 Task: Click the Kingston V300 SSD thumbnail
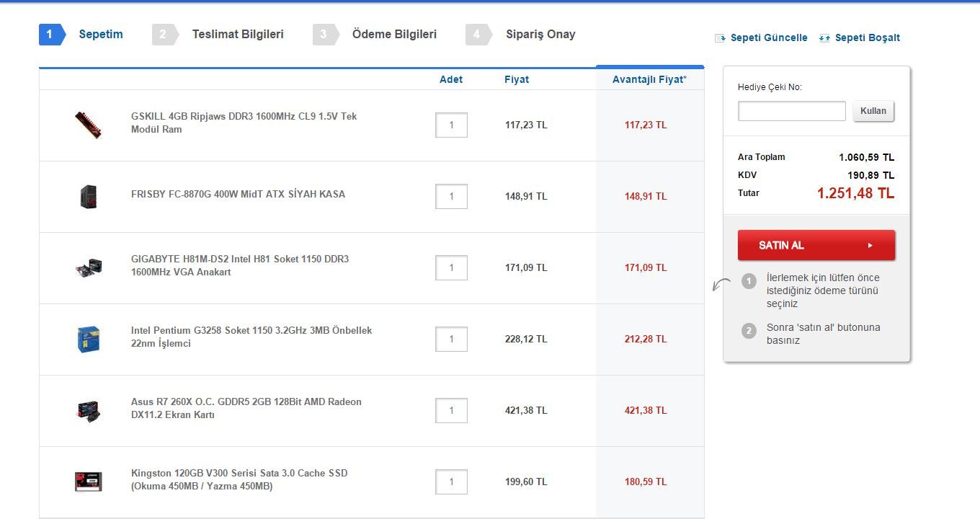coord(89,482)
